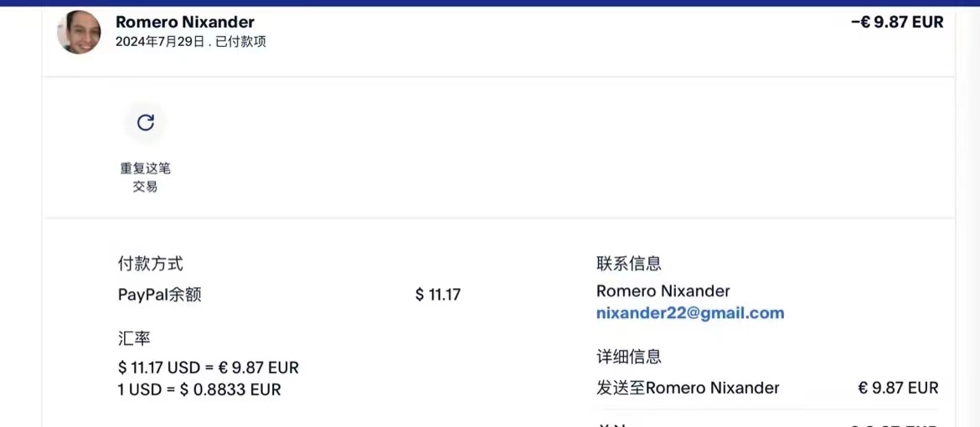Click the −€ 9.87 EUR header amount
The height and width of the screenshot is (427, 980).
(x=897, y=22)
